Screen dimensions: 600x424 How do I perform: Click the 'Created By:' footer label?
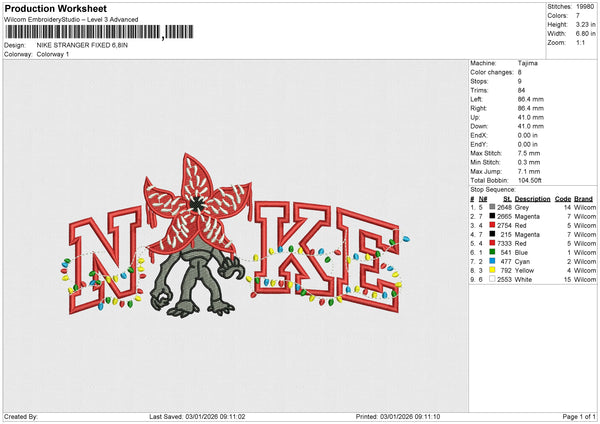tap(21, 416)
